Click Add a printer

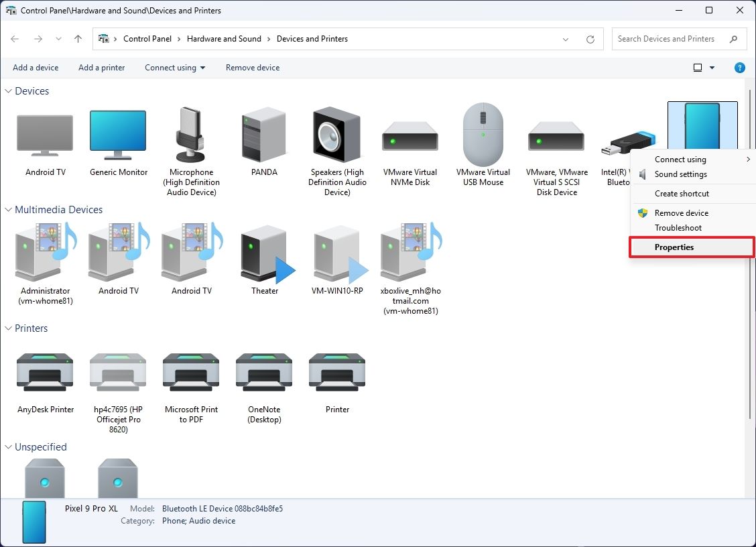tap(101, 67)
